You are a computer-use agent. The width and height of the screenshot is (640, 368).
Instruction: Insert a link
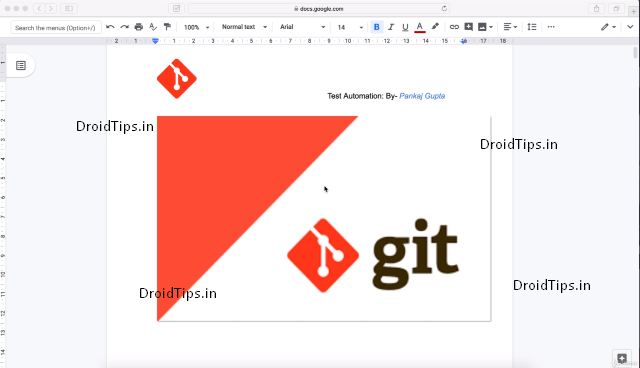[454, 27]
